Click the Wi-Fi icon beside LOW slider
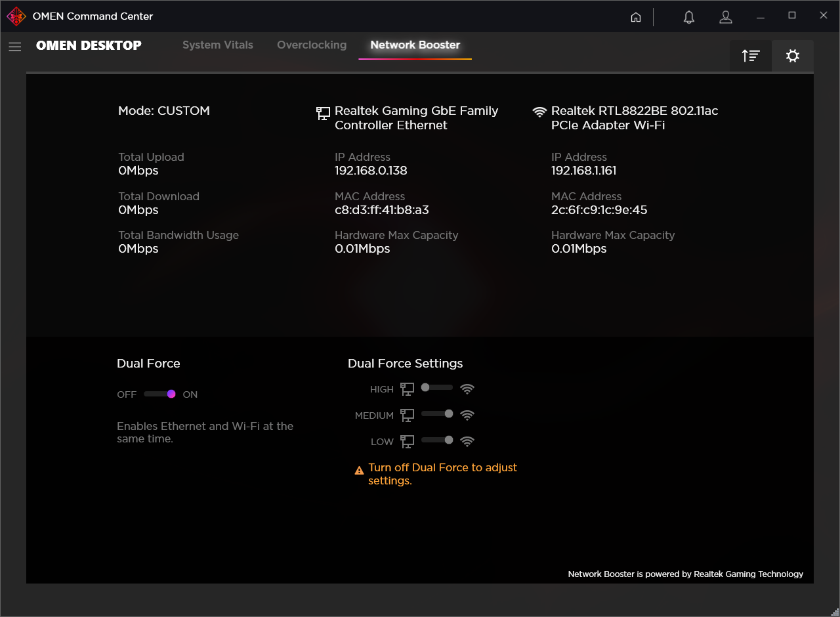Image resolution: width=840 pixels, height=617 pixels. pos(467,442)
